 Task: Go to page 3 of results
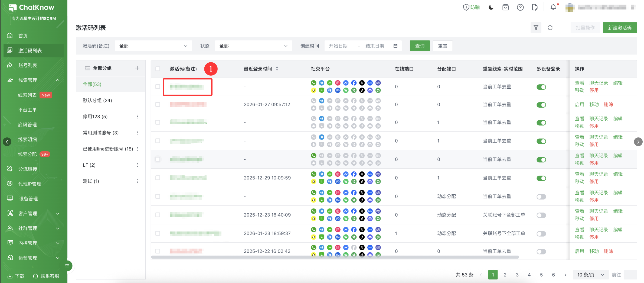(x=517, y=275)
